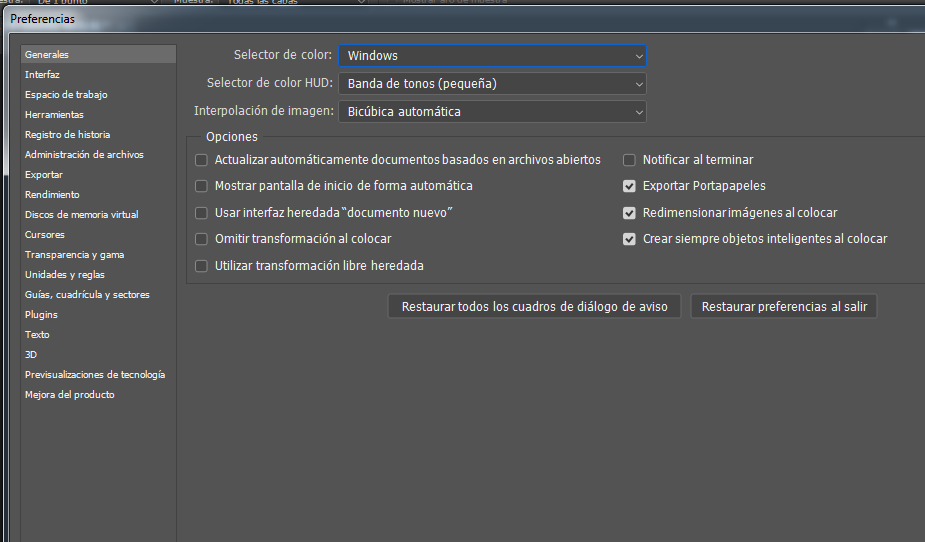
Task: Open the Interpolación de imagen dropdown
Action: pos(492,111)
